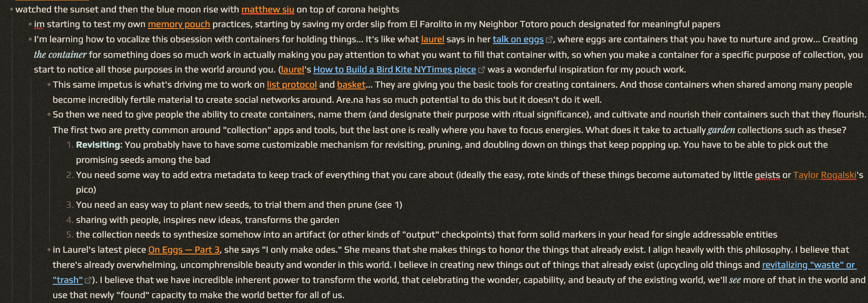Click the bullet beside "im starting to test"
Image resolution: width=868 pixels, height=303 pixels.
click(x=30, y=24)
